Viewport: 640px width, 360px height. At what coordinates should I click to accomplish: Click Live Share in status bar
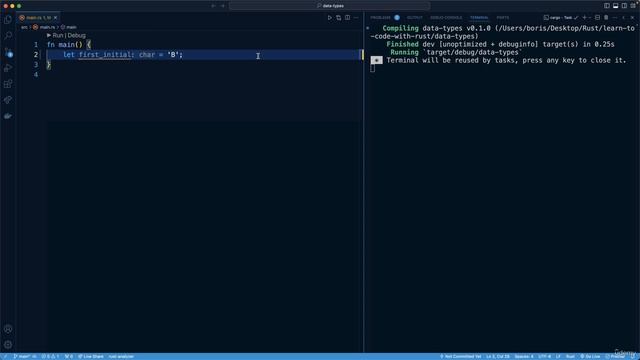(91, 356)
